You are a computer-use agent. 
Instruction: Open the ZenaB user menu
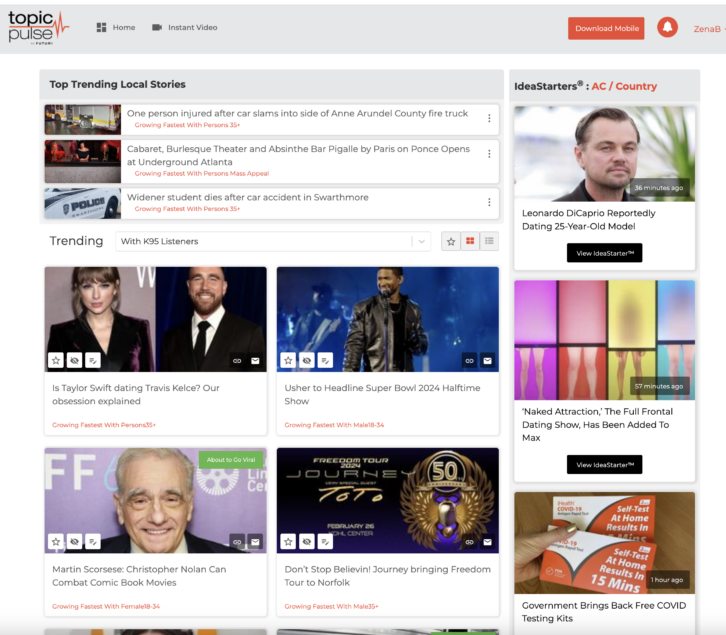(x=708, y=29)
